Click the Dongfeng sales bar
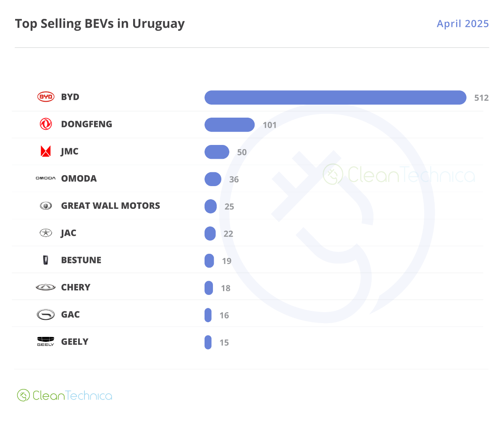This screenshot has height=426, width=504. 230,125
